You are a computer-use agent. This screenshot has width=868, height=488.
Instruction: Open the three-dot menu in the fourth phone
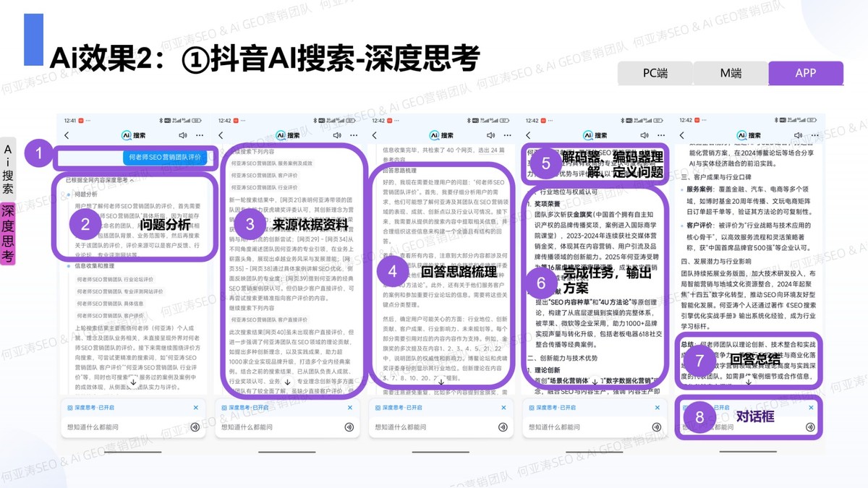pos(662,135)
